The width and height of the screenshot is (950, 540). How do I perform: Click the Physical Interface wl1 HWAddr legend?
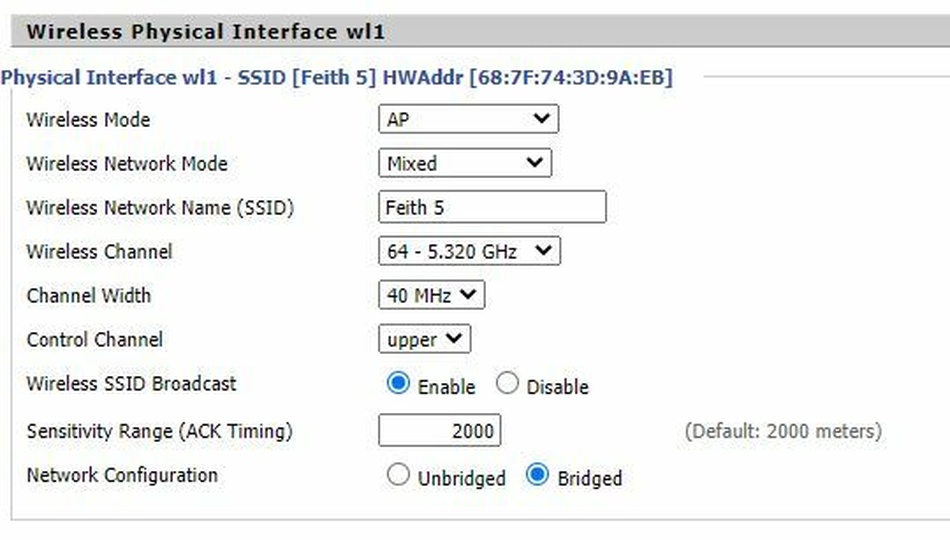coord(337,77)
